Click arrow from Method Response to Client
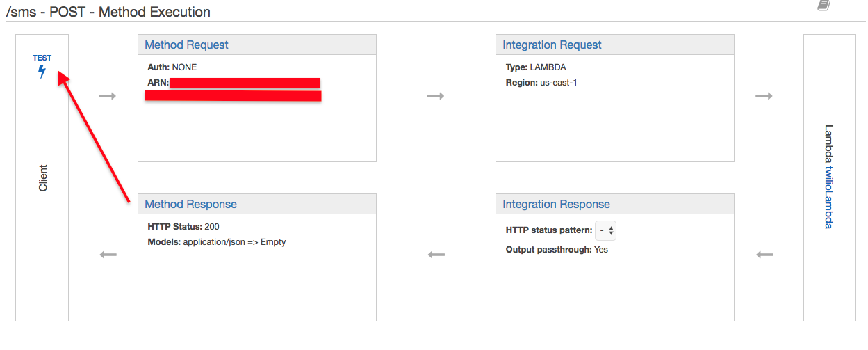The image size is (868, 350). pyautogui.click(x=108, y=255)
